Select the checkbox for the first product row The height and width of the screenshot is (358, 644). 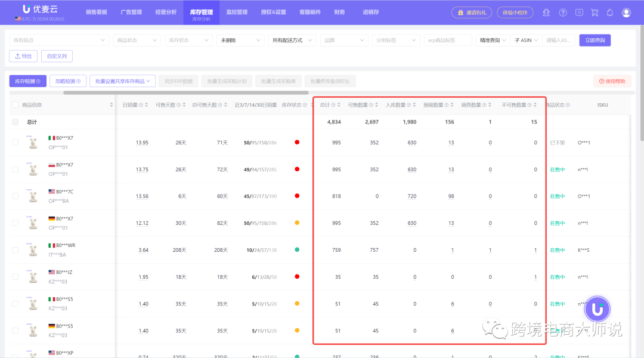(15, 142)
